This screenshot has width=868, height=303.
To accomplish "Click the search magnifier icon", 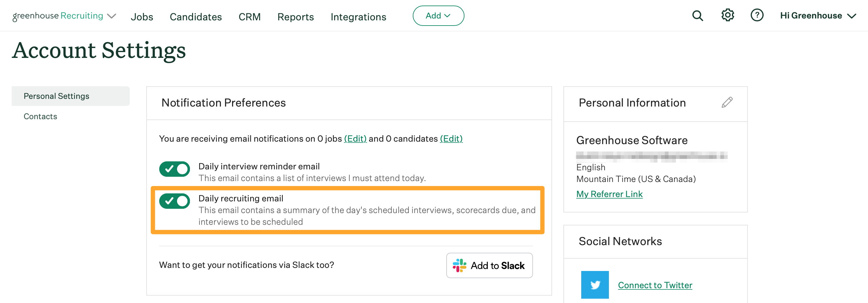I will pos(697,15).
